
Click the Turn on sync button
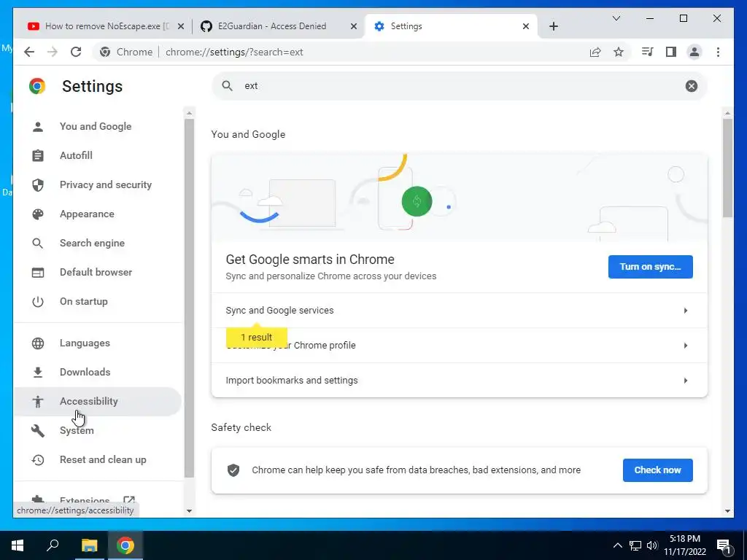coord(650,267)
